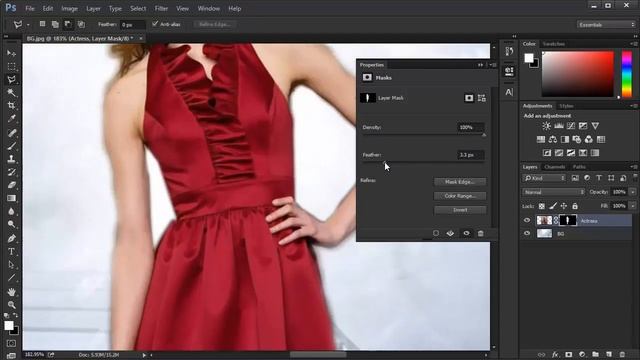The height and width of the screenshot is (360, 640).
Task: Toggle Lock image pixels brush icon
Action: pos(553,206)
